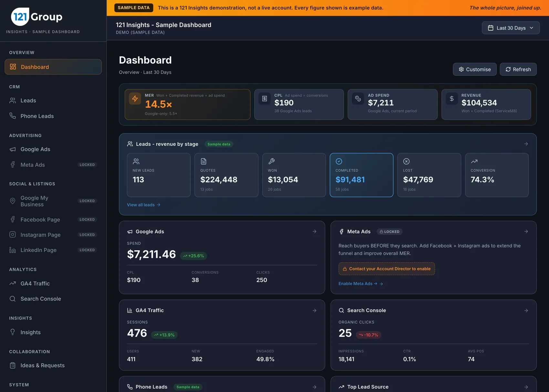The height and width of the screenshot is (392, 549).
Task: Click the Refresh button
Action: pos(518,69)
